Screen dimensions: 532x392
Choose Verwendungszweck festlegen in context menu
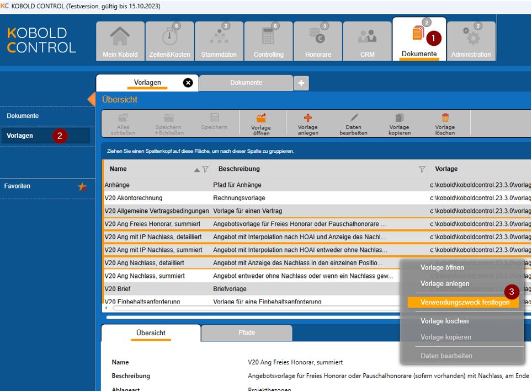[x=463, y=302]
